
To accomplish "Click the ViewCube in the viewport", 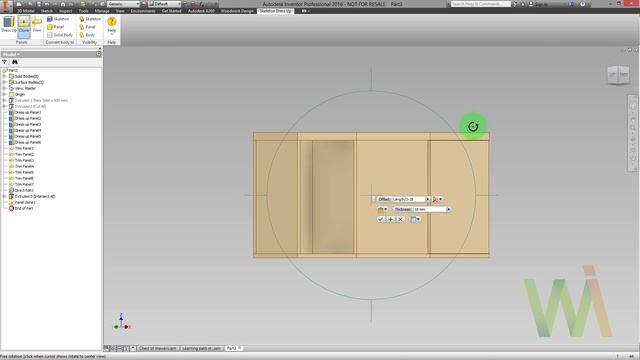I will click(x=618, y=75).
